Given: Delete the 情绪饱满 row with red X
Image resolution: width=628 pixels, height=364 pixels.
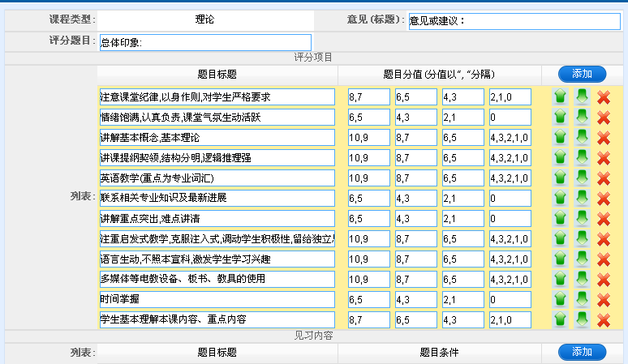Looking at the screenshot, I should 604,118.
